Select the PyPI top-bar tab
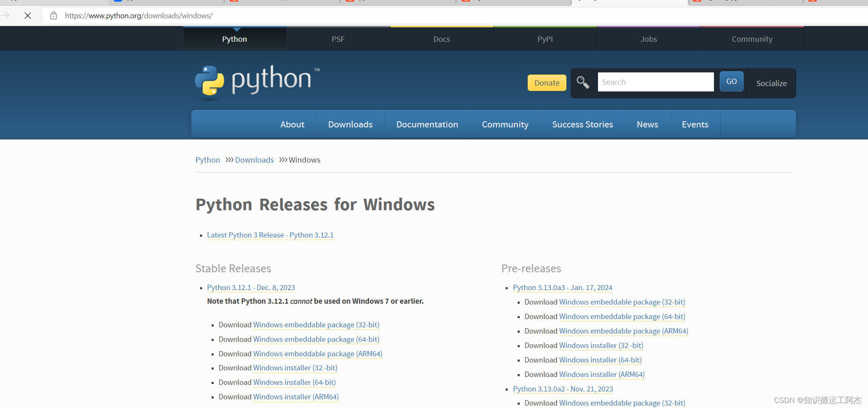Viewport: 868px width, 408px height. coord(545,39)
